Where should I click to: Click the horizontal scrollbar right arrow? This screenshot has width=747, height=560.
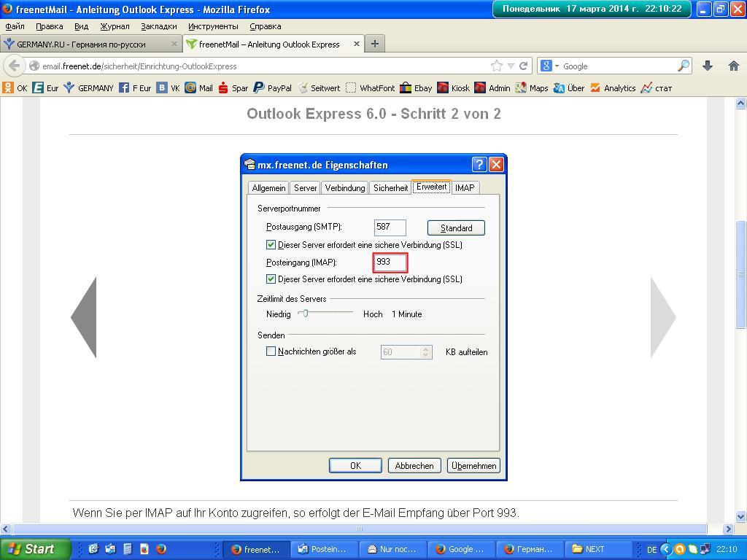coord(728,529)
